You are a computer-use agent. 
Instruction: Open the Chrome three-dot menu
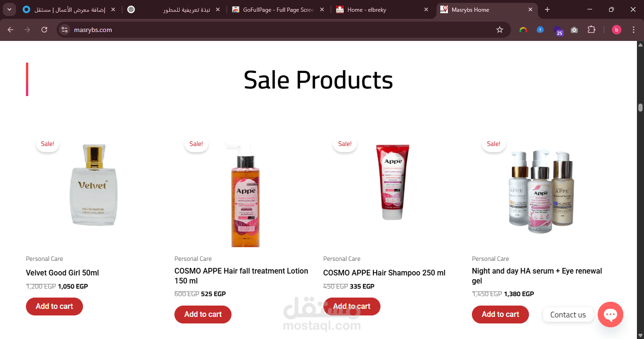(634, 30)
